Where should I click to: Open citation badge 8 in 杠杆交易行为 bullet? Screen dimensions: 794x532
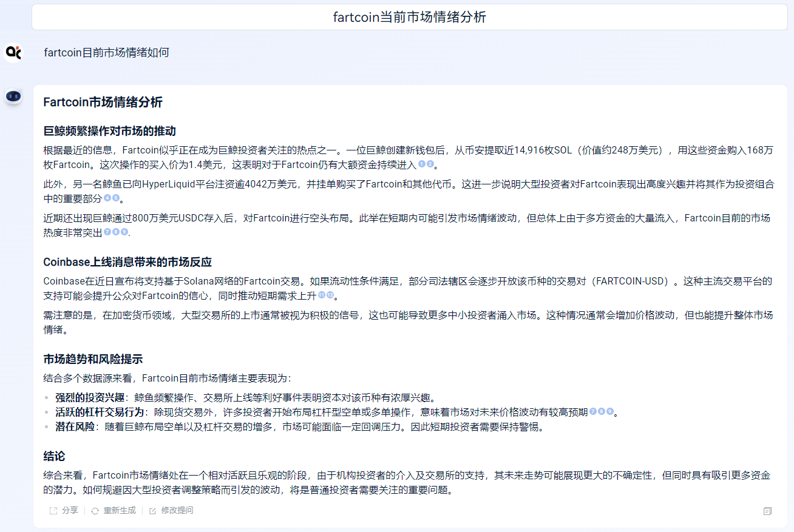tap(602, 412)
